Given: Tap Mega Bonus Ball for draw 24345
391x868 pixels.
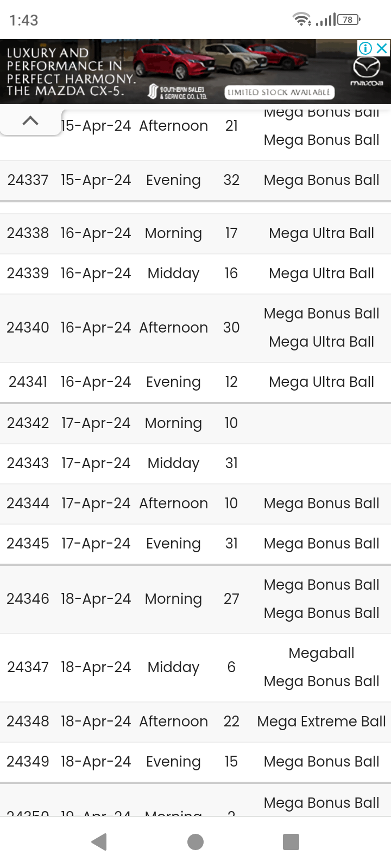Looking at the screenshot, I should point(321,544).
